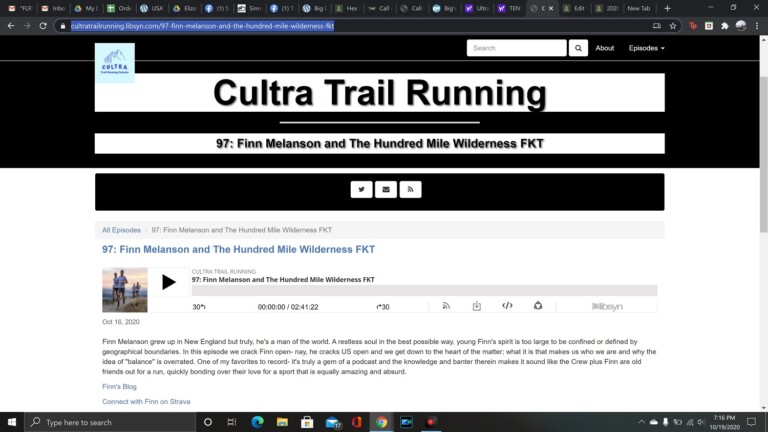Open Windows Start menu
768x432 pixels.
pos(11,422)
